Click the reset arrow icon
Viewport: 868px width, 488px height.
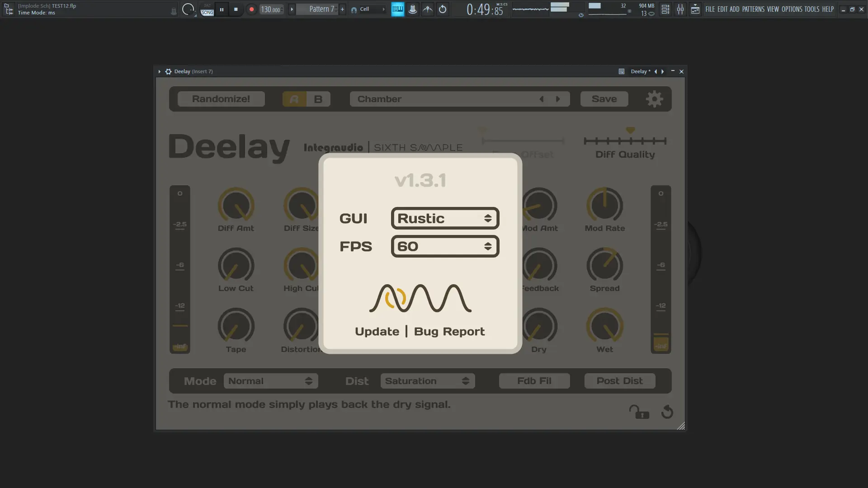pos(667,412)
